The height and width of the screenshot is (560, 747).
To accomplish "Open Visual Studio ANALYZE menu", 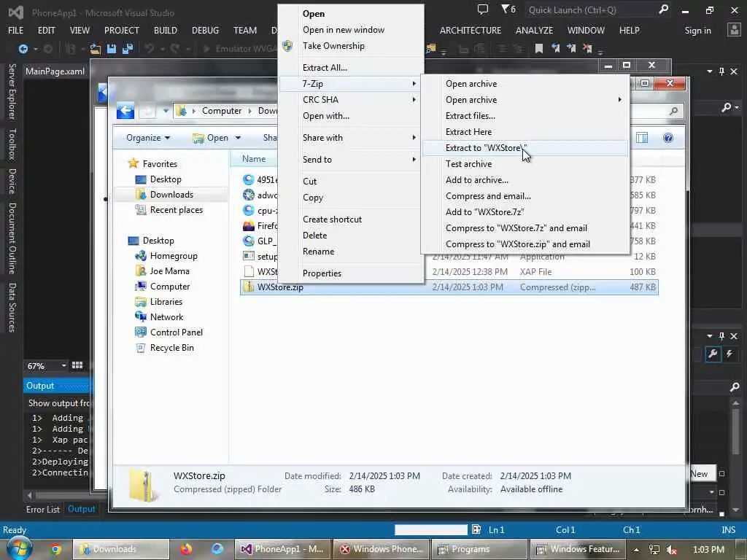I will point(534,31).
